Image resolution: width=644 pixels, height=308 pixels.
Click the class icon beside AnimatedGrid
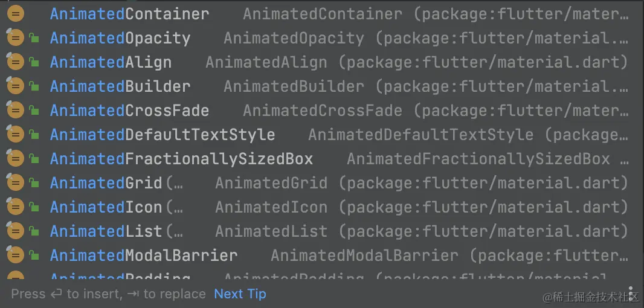pos(15,183)
